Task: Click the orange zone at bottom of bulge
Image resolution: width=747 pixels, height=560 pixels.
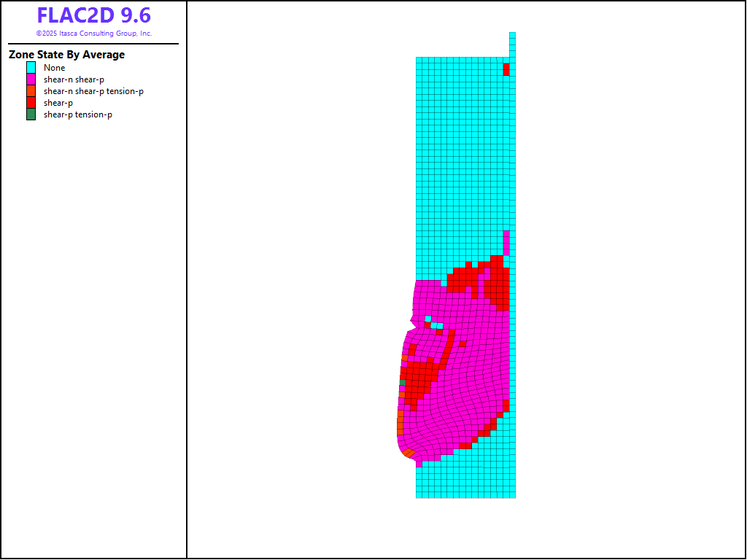Action: 409,454
